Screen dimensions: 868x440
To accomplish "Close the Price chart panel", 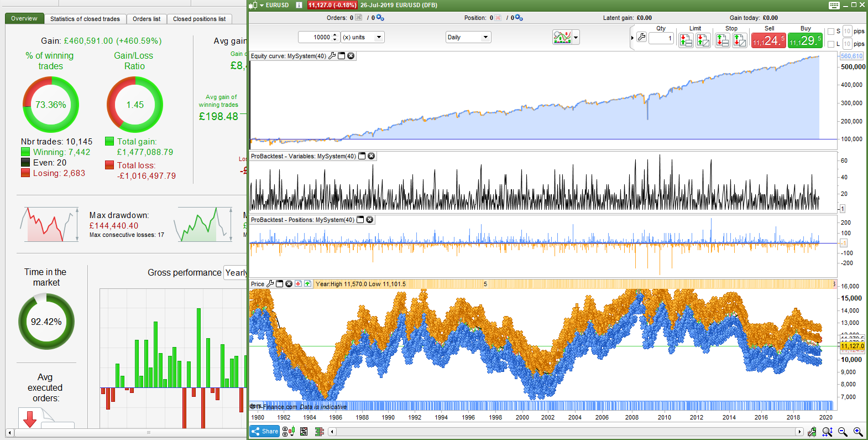I will [289, 284].
